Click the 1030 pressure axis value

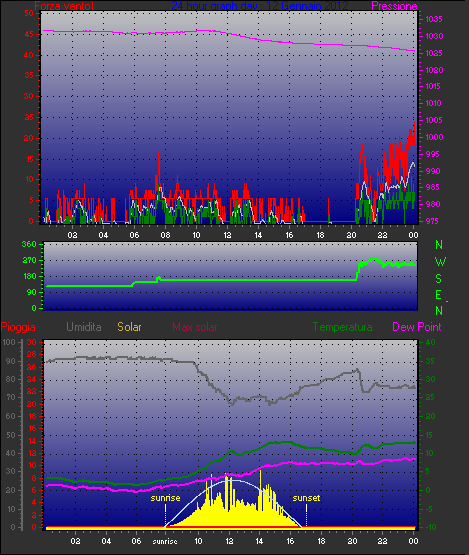(434, 36)
